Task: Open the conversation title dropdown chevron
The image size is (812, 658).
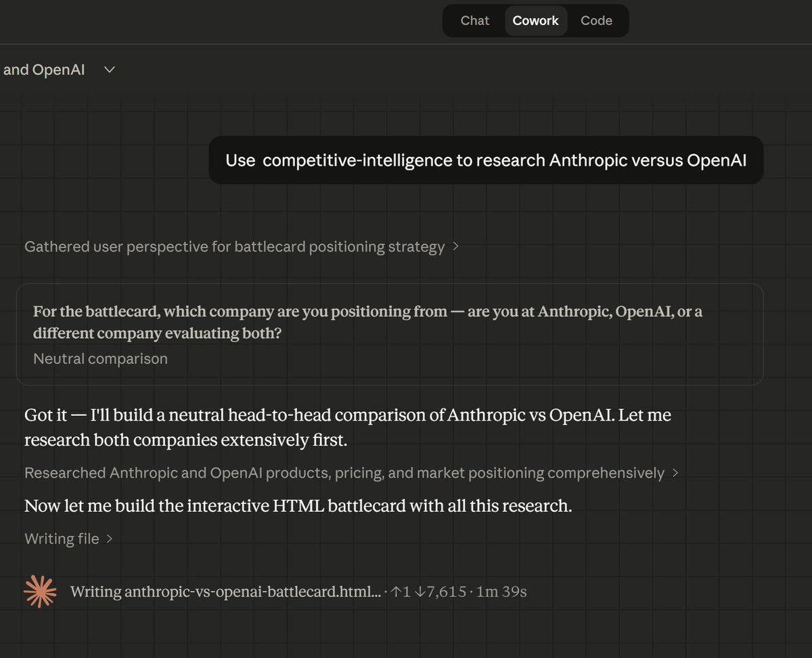Action: (x=110, y=70)
